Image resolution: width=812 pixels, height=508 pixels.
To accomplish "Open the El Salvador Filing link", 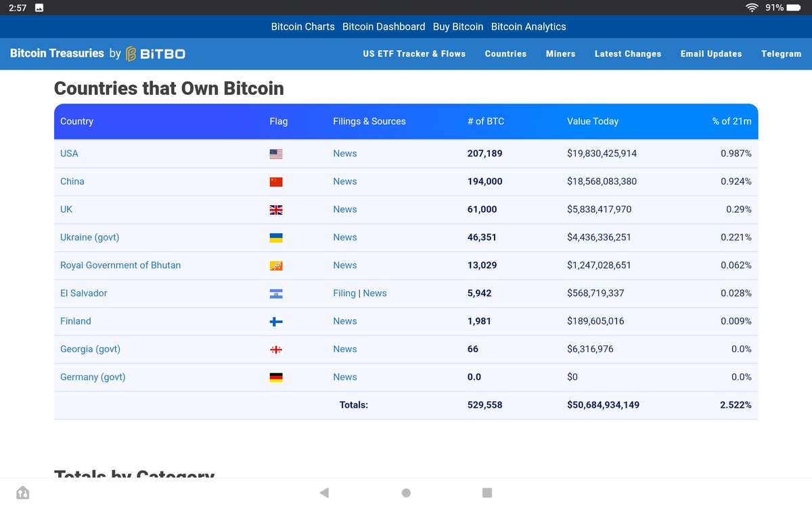I will pyautogui.click(x=344, y=293).
